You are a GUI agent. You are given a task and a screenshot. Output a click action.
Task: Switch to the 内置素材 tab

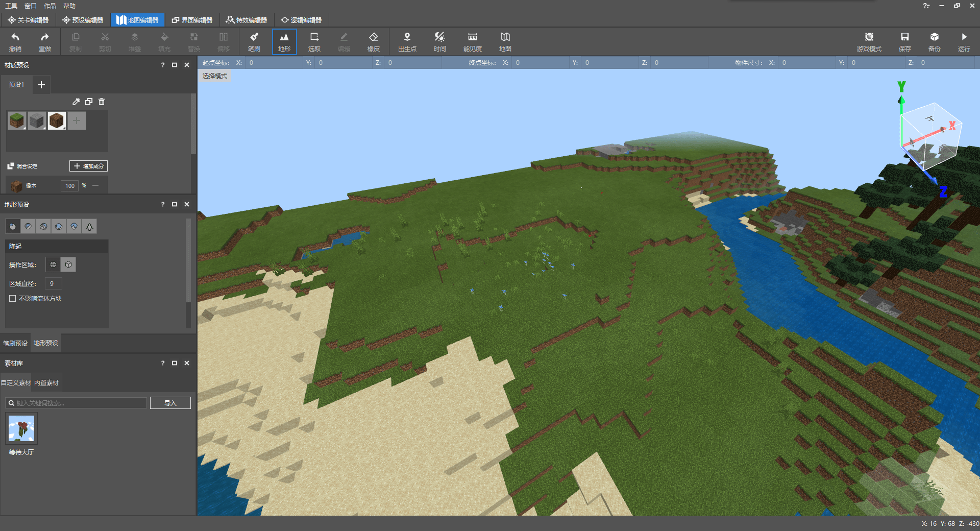click(46, 382)
